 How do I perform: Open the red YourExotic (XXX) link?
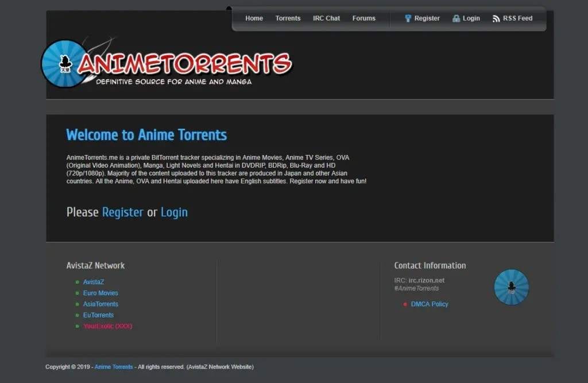coord(107,326)
